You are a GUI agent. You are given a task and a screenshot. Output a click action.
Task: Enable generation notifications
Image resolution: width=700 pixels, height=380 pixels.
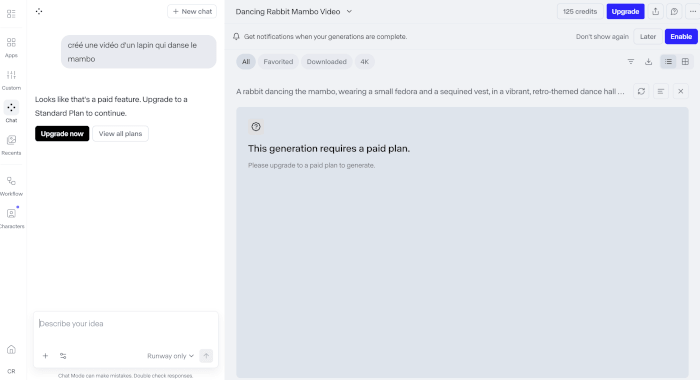pos(681,37)
